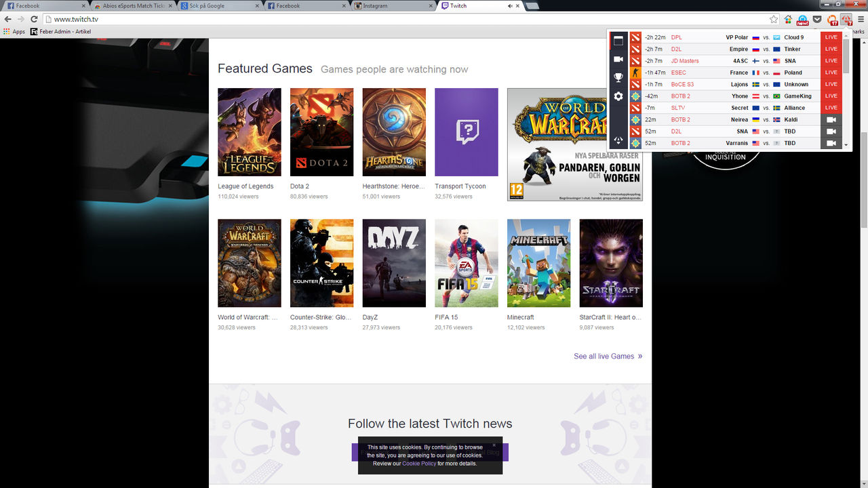The image size is (868, 488).
Task: Open ticker settings with the gear icon
Action: [618, 96]
